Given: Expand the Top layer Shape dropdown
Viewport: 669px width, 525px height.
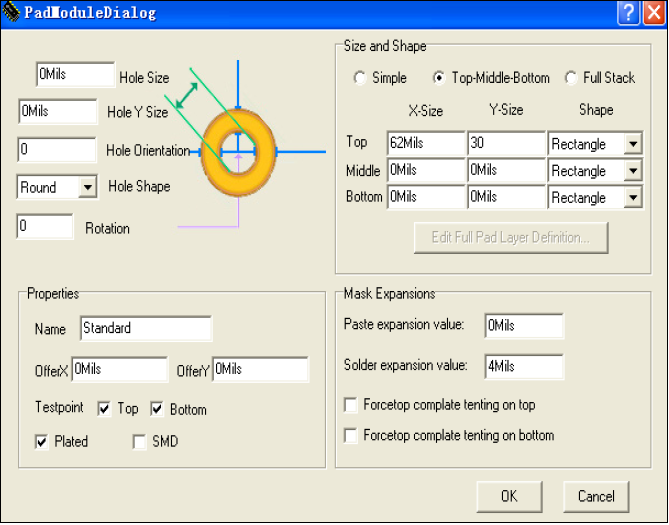Looking at the screenshot, I should [x=632, y=144].
